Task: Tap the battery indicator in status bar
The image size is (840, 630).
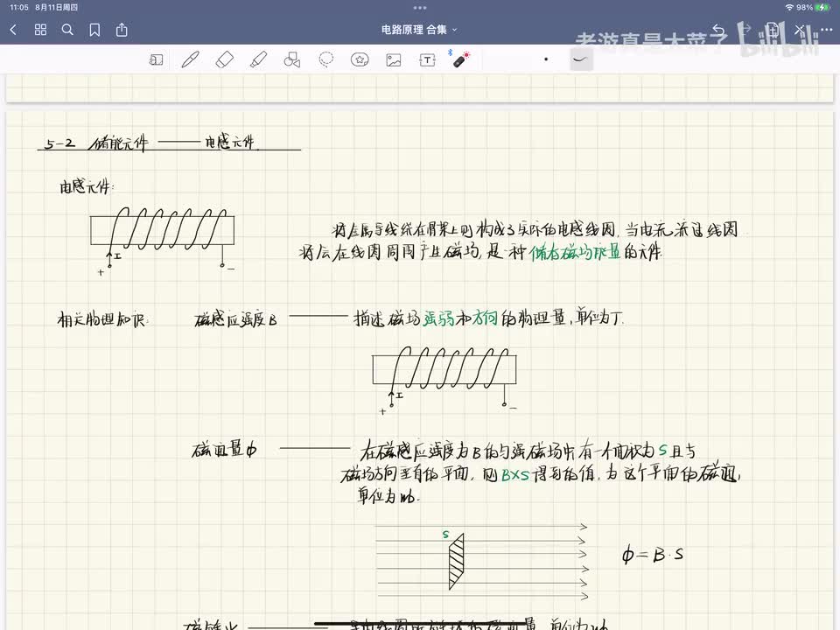Action: pyautogui.click(x=822, y=8)
